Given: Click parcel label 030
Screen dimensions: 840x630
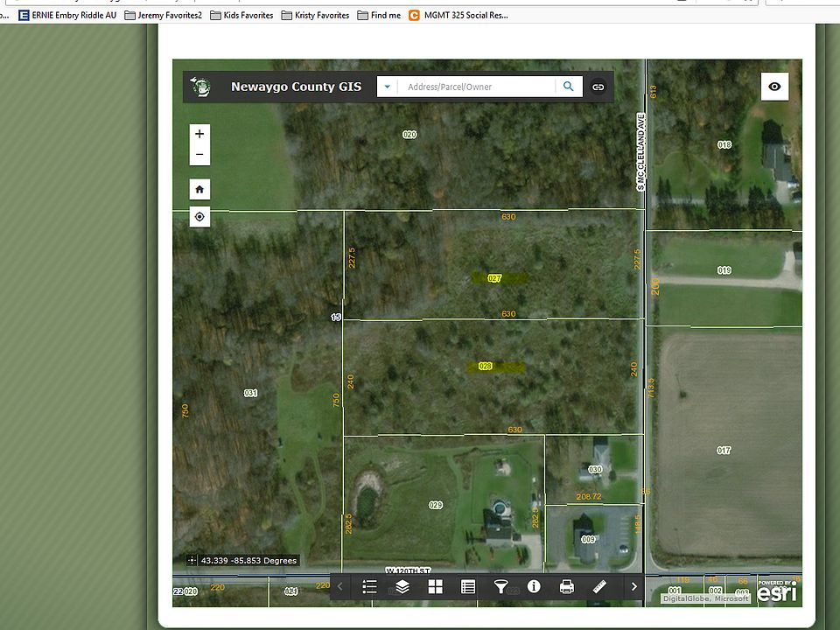Looking at the screenshot, I should tap(595, 469).
